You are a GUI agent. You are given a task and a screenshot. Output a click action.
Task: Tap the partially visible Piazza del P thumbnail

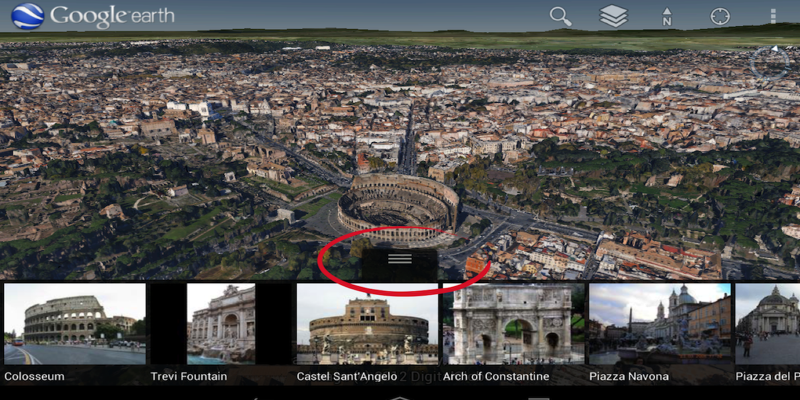768,324
